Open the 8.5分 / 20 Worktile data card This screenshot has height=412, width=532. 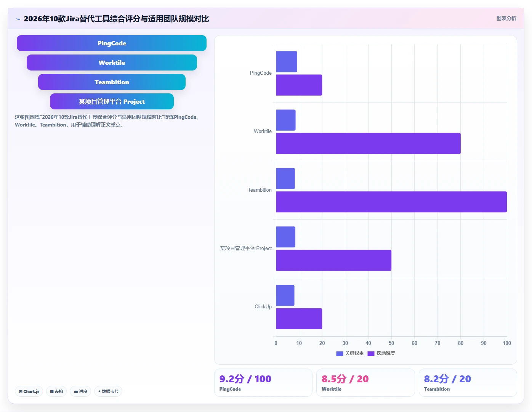point(365,383)
